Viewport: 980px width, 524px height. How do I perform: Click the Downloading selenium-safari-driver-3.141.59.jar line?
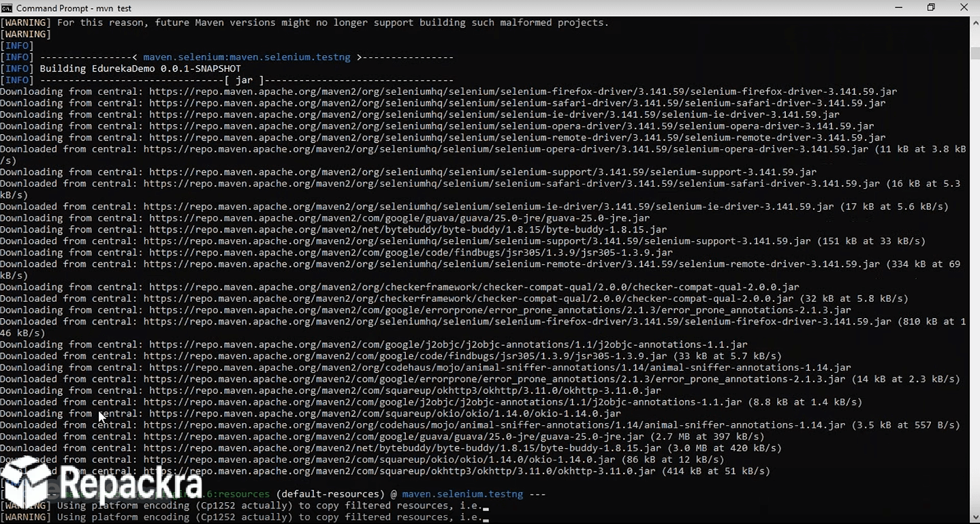[x=443, y=104]
